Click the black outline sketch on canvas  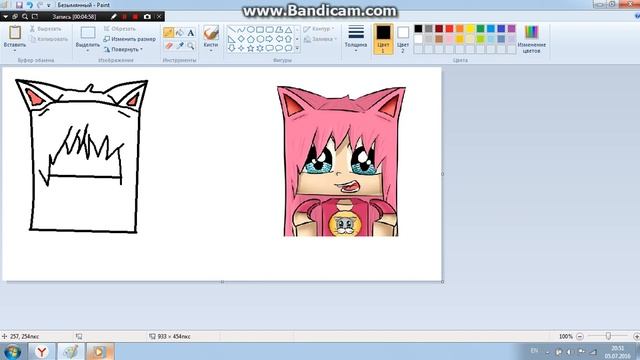[82, 156]
